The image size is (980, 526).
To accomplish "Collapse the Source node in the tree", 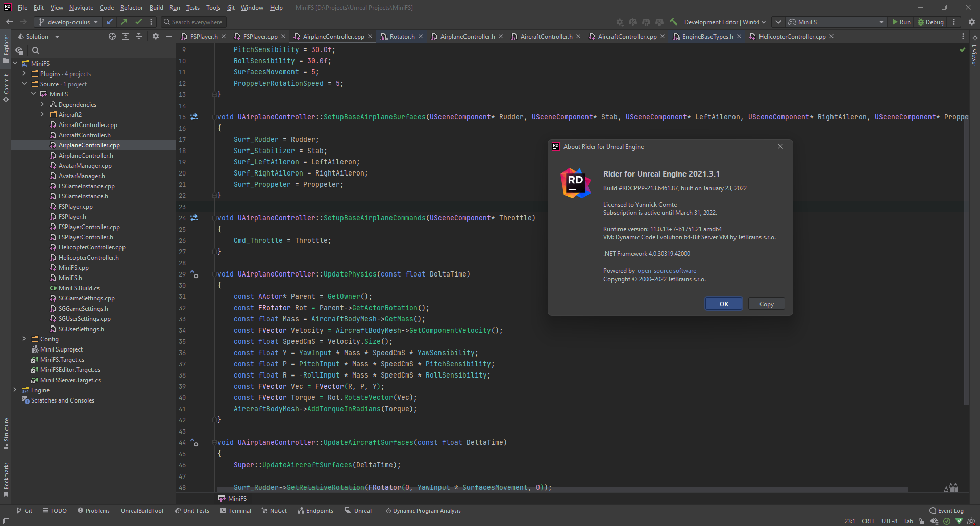I will [x=24, y=84].
